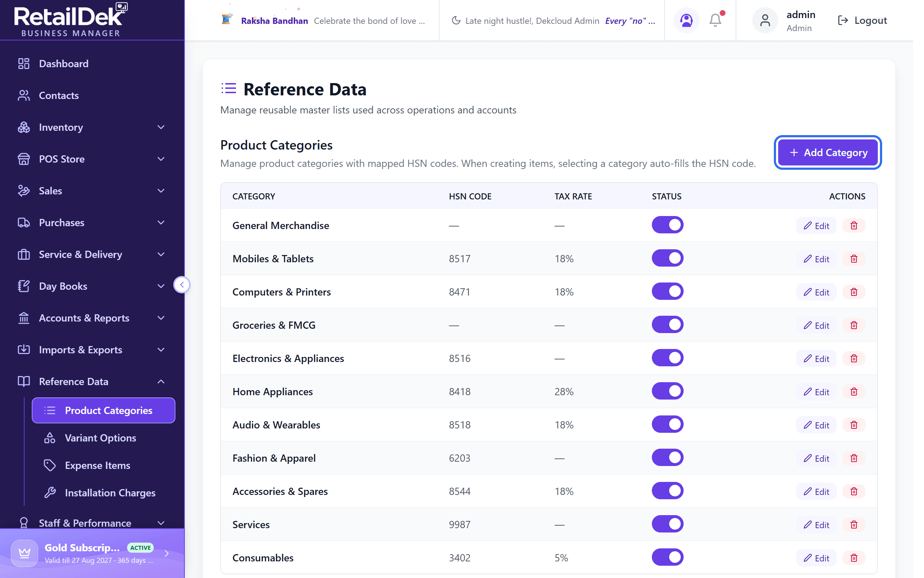Go to Contacts

(92, 95)
